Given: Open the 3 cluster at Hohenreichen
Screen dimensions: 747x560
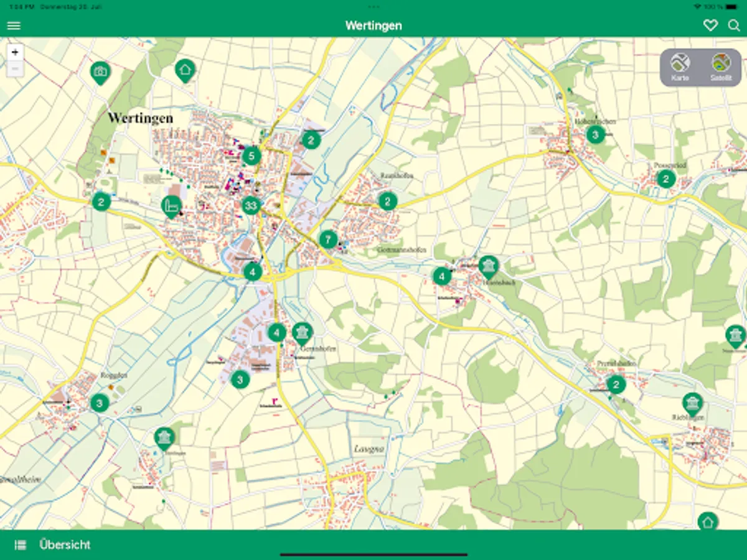Looking at the screenshot, I should [x=596, y=134].
